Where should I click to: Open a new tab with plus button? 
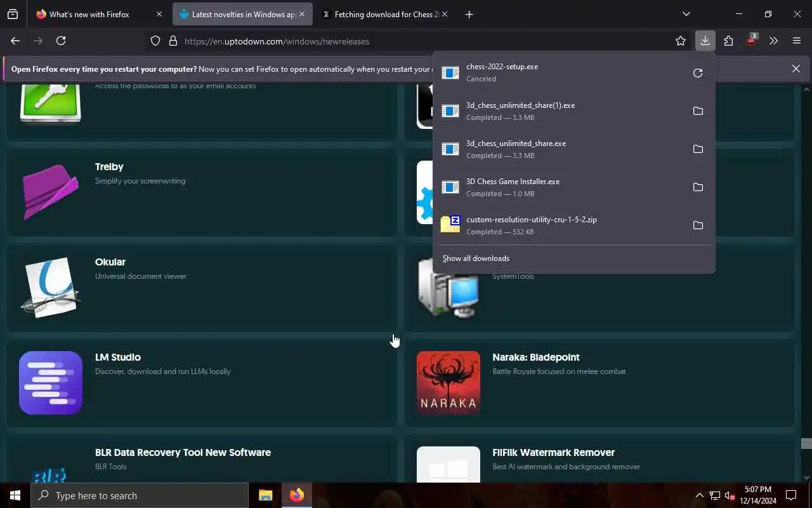[x=469, y=14]
